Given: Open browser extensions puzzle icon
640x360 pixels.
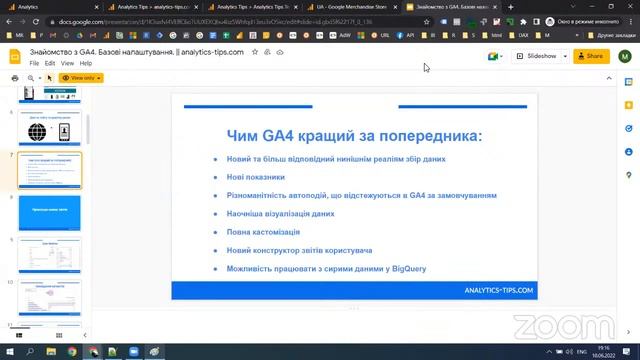Looking at the screenshot, I should pos(523,22).
